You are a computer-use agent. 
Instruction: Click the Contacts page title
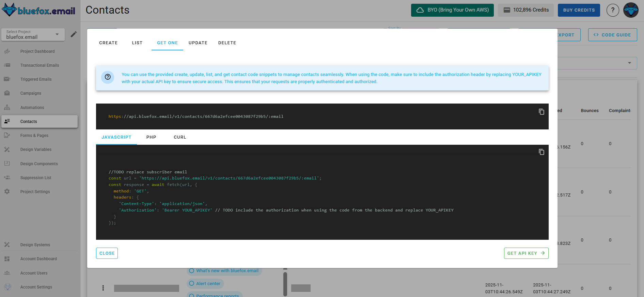pyautogui.click(x=107, y=10)
